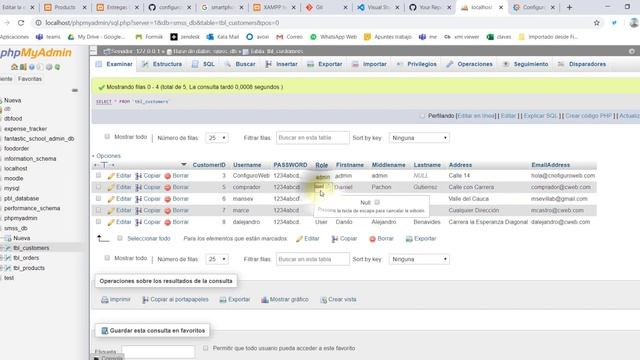640x360 pixels.
Task: Sort by the CustomerID column header
Action: [x=209, y=165]
